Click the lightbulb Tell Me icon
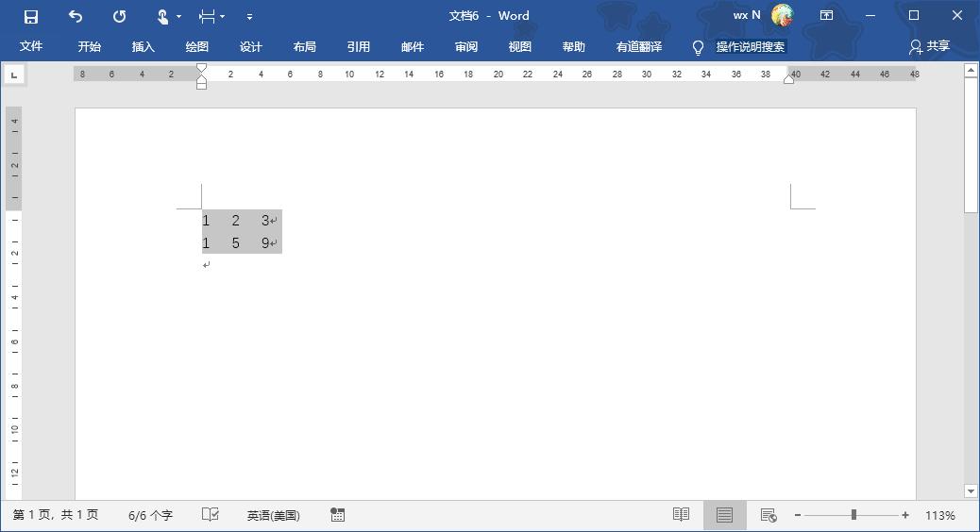Viewport: 980px width, 532px height. coord(698,47)
